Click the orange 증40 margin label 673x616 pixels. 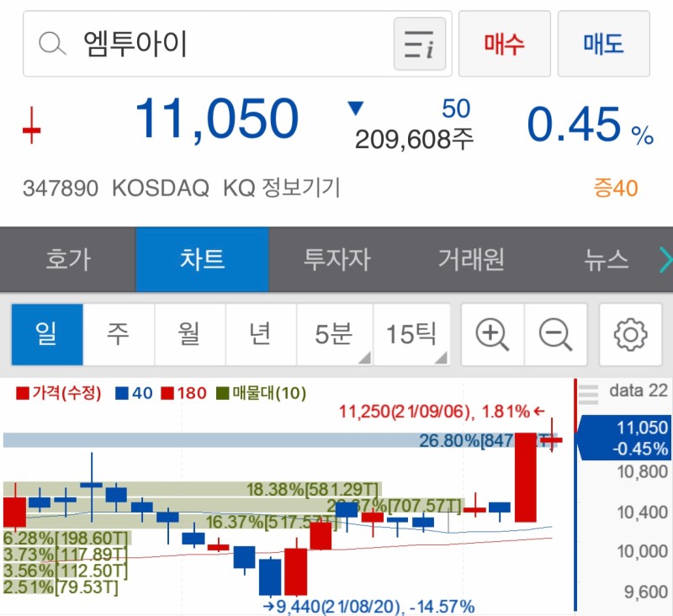coord(616,188)
